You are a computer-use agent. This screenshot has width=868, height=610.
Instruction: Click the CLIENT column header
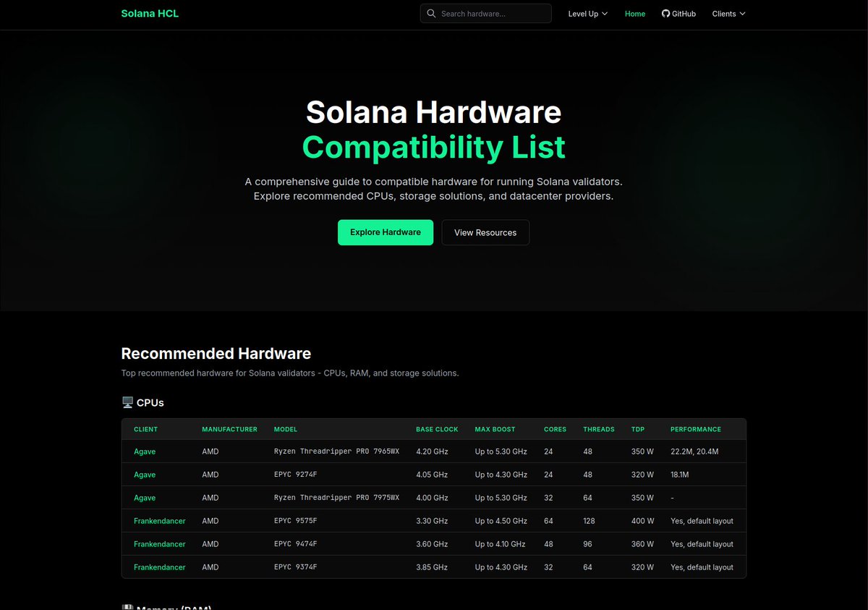145,429
